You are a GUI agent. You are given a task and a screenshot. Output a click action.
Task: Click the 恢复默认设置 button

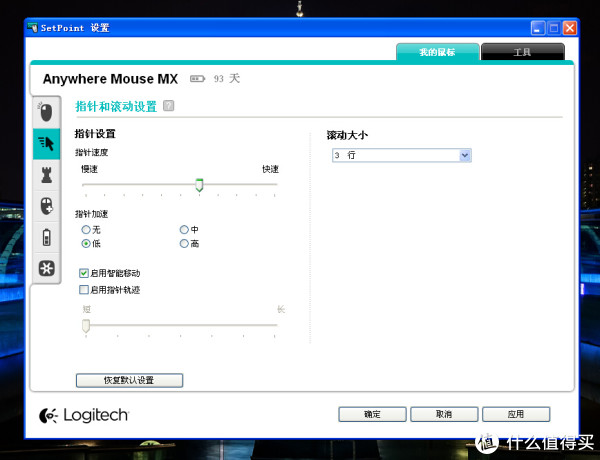129,380
